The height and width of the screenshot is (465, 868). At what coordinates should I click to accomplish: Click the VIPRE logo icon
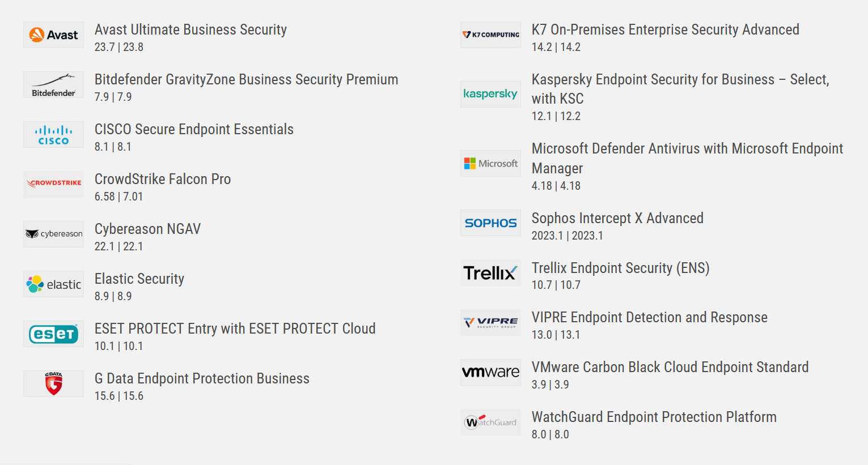(x=490, y=322)
